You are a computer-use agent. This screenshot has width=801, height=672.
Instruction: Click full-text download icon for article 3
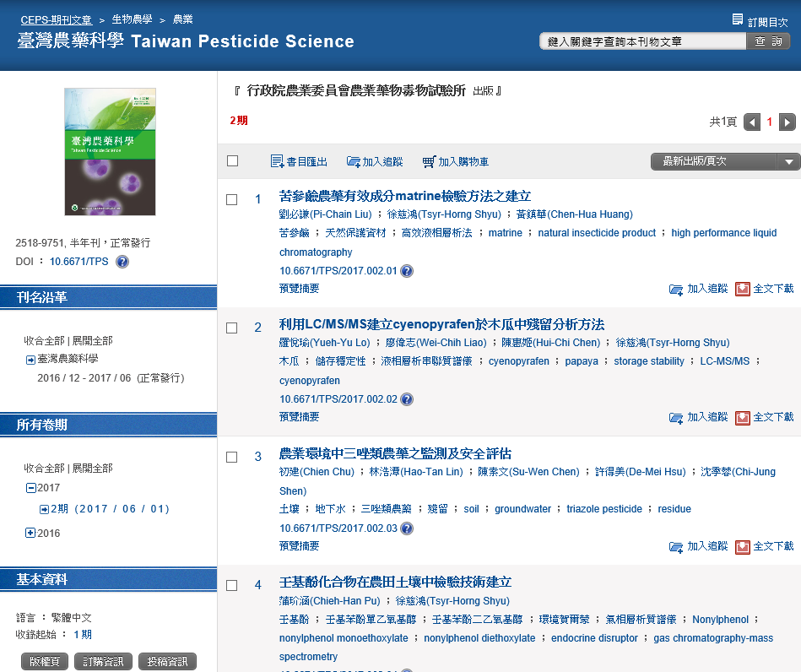coord(742,547)
